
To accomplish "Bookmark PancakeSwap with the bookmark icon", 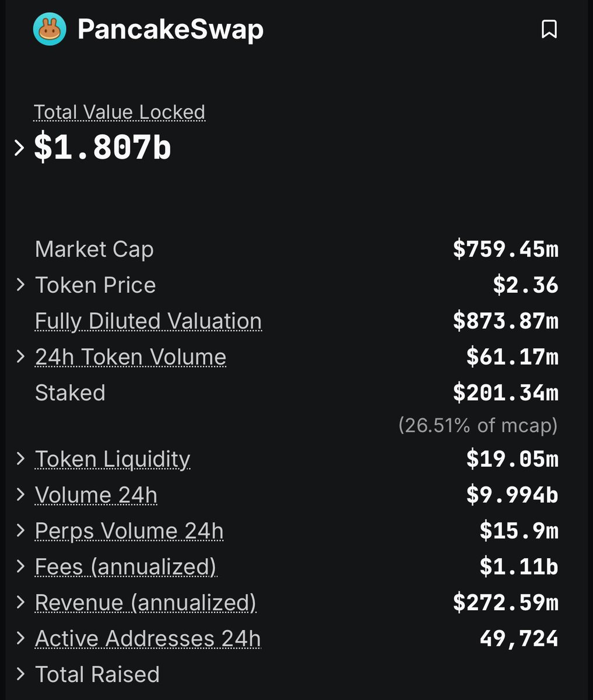I will (x=549, y=29).
